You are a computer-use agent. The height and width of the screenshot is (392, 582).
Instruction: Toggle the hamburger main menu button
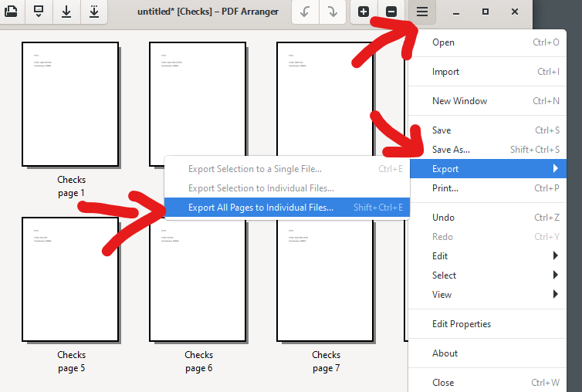pos(422,12)
